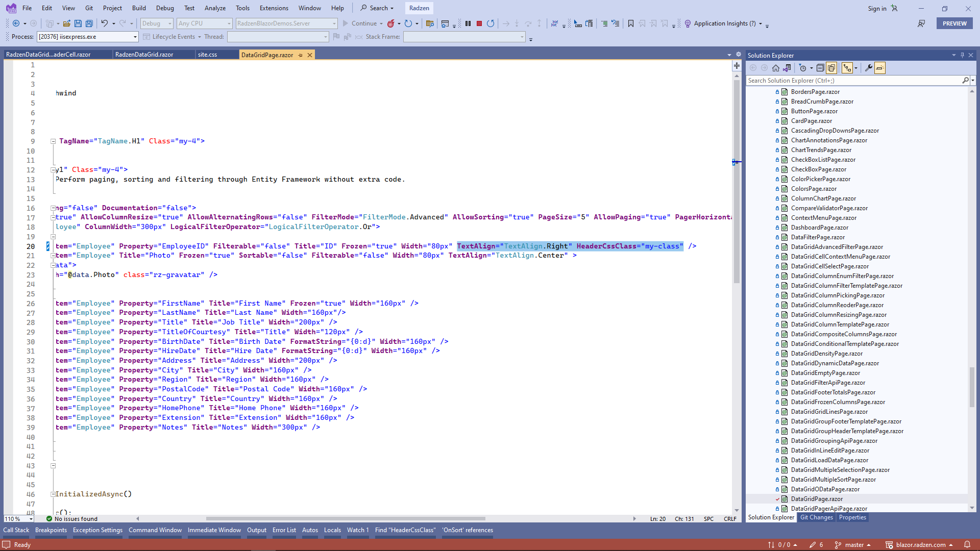Viewport: 980px width, 551px height.
Task: Save all files with Save All icon
Action: [x=89, y=23]
